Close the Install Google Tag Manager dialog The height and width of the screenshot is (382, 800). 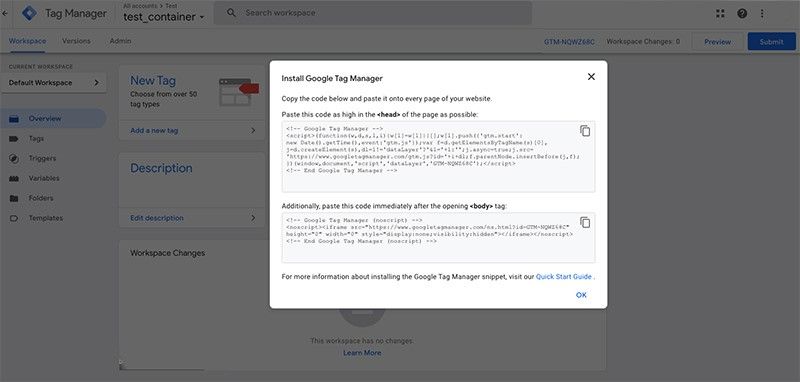tap(591, 77)
